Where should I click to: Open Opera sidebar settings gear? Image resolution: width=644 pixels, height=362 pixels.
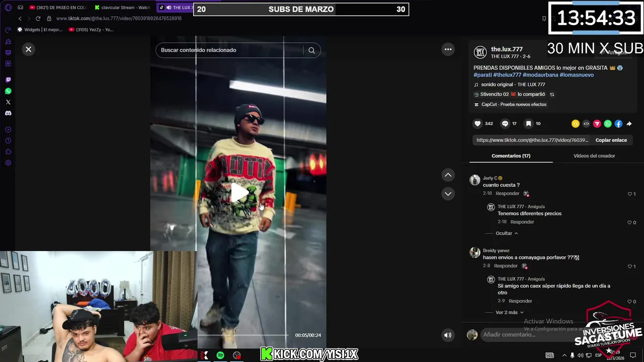tap(8, 163)
